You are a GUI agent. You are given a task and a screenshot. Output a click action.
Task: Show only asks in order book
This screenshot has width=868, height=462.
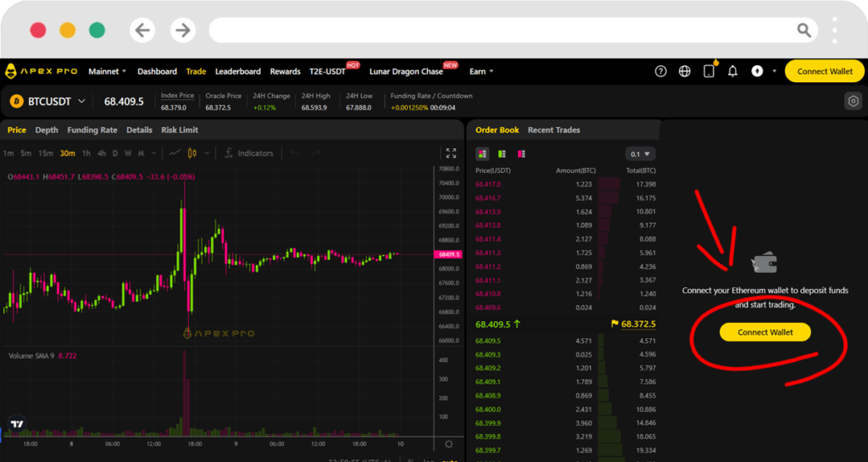coord(521,154)
